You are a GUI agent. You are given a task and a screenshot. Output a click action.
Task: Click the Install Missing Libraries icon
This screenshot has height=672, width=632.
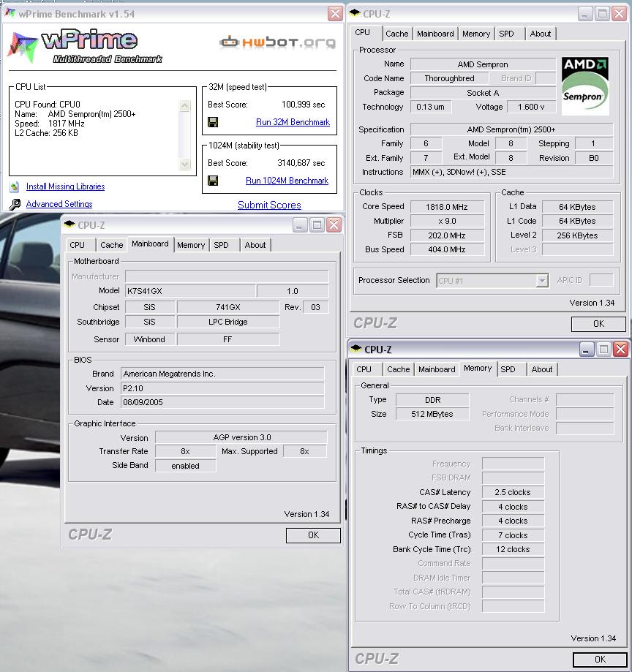(15, 186)
